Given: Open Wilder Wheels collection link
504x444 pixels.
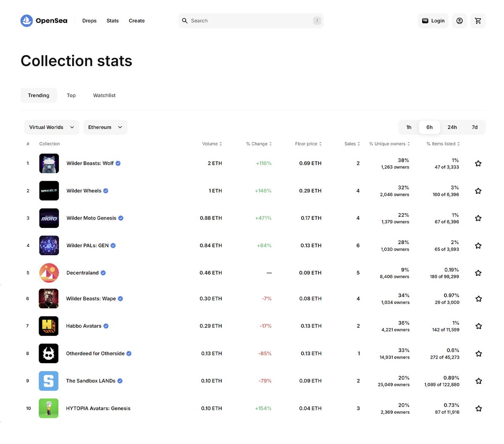Looking at the screenshot, I should point(84,191).
